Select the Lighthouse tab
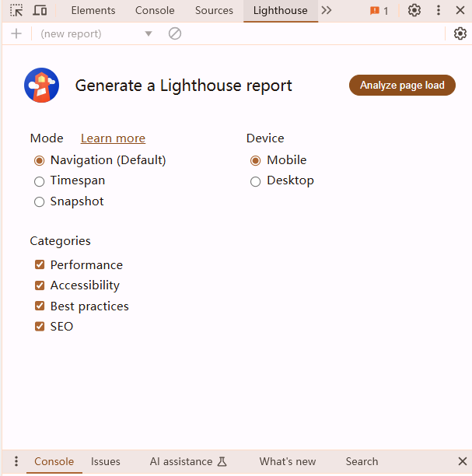472x476 pixels. click(281, 11)
